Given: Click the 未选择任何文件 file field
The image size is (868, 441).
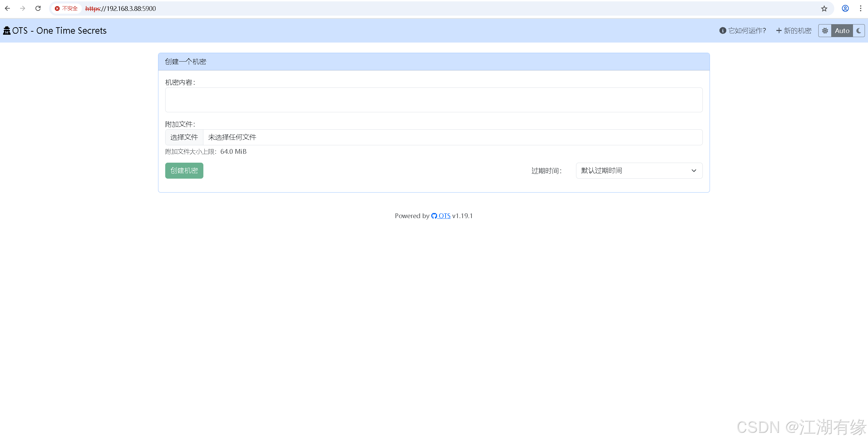Looking at the screenshot, I should coord(452,137).
